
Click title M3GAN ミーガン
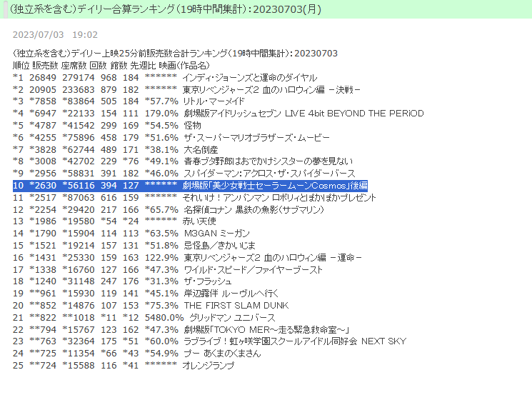click(217, 234)
